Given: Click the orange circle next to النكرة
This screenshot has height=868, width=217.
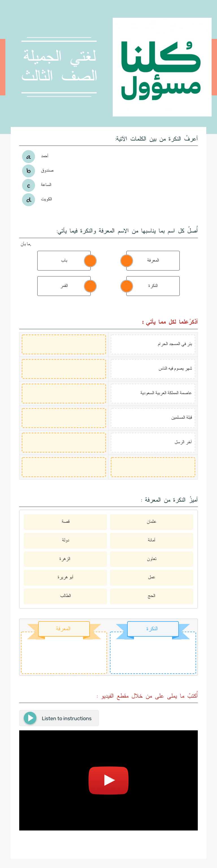Looking at the screenshot, I should click(127, 285).
